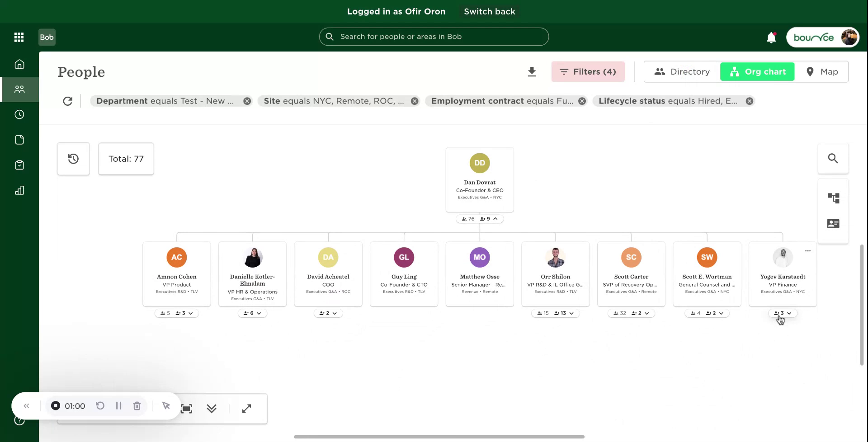Switch to employee card view on right panel
The image size is (868, 442).
click(833, 223)
